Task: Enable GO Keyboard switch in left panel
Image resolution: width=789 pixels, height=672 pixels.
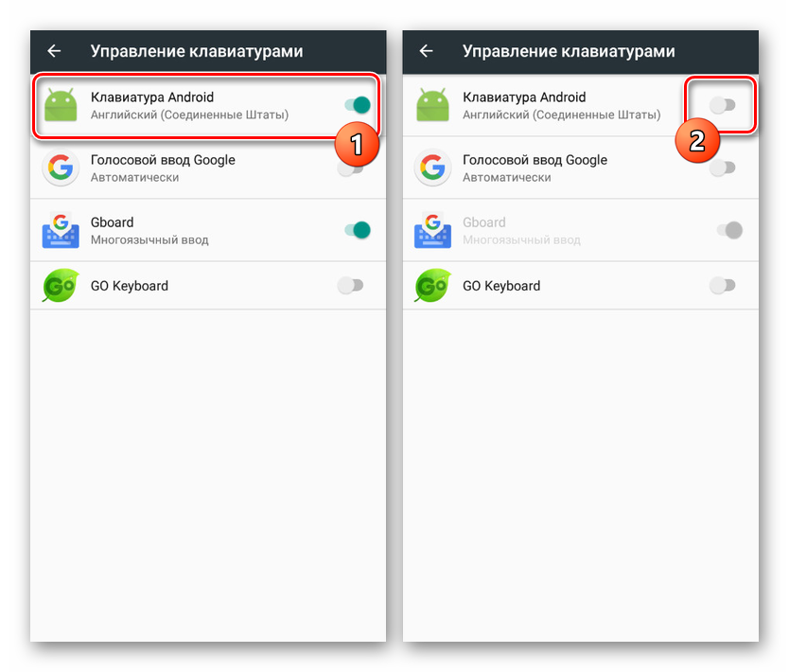Action: coord(350,286)
